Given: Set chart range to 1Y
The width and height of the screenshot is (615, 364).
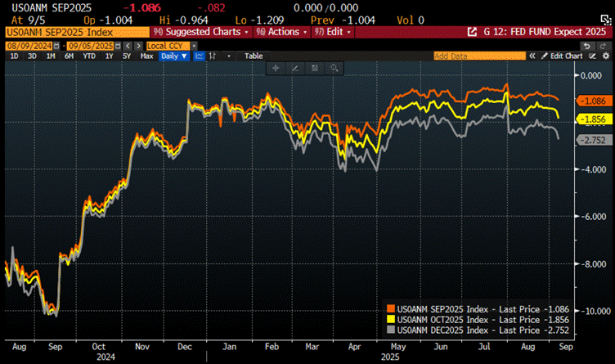Looking at the screenshot, I should pyautogui.click(x=109, y=56).
